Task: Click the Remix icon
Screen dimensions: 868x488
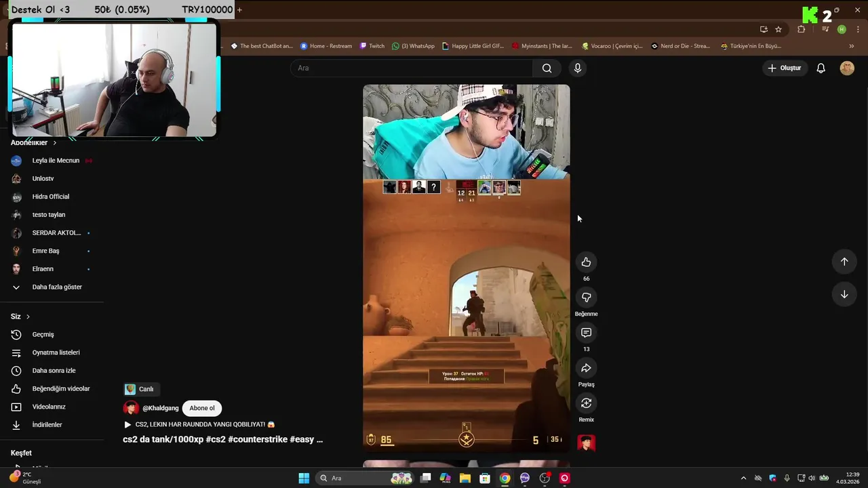Action: tap(586, 403)
